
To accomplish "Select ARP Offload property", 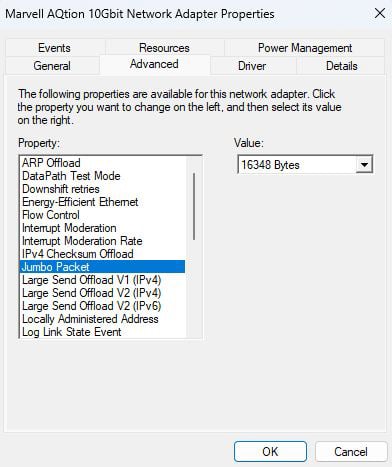I will click(x=102, y=163).
